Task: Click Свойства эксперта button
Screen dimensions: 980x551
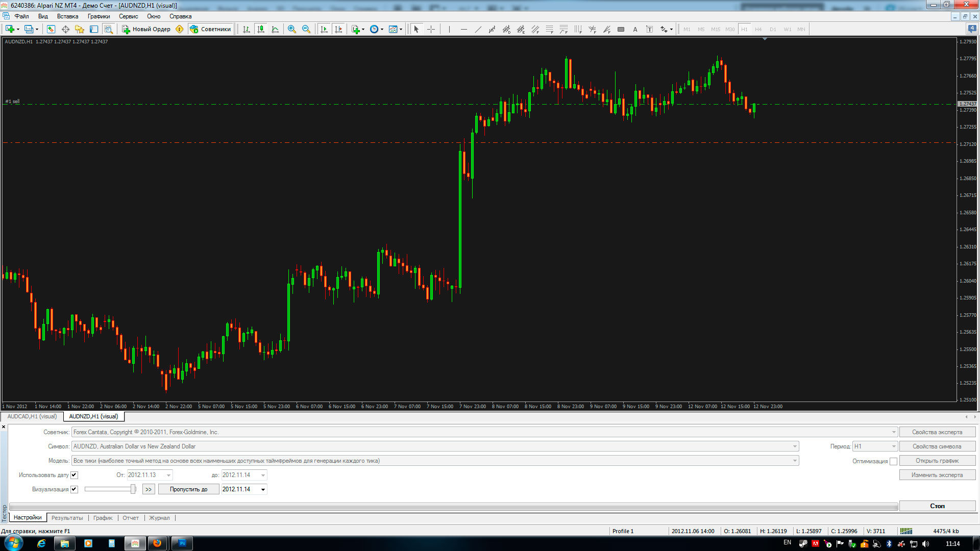Action: click(x=937, y=432)
